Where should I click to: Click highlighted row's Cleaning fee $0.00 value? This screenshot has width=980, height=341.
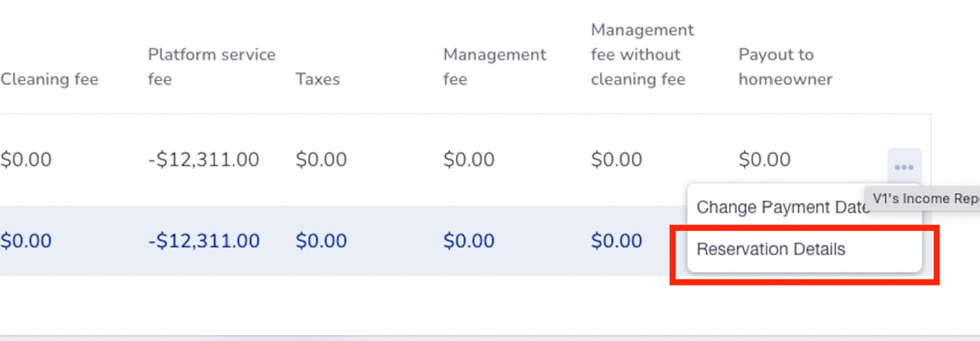[x=26, y=241]
